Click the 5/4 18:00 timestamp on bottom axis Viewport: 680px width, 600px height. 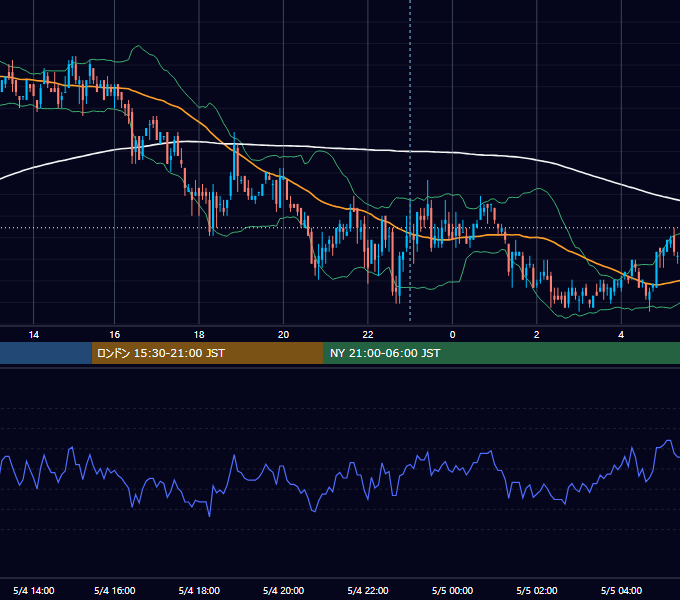point(199,590)
